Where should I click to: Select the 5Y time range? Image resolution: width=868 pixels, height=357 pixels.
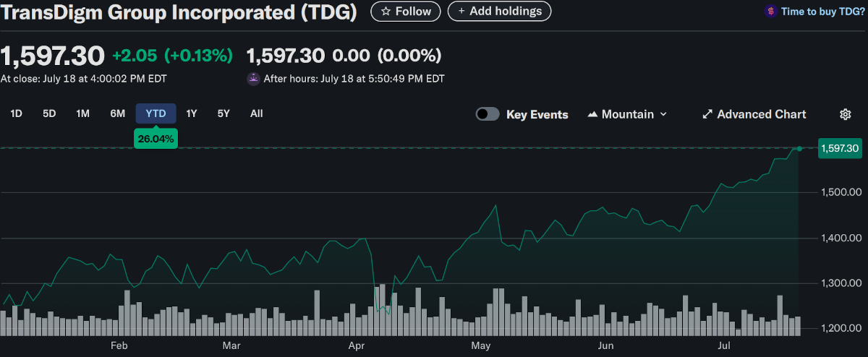coord(224,113)
